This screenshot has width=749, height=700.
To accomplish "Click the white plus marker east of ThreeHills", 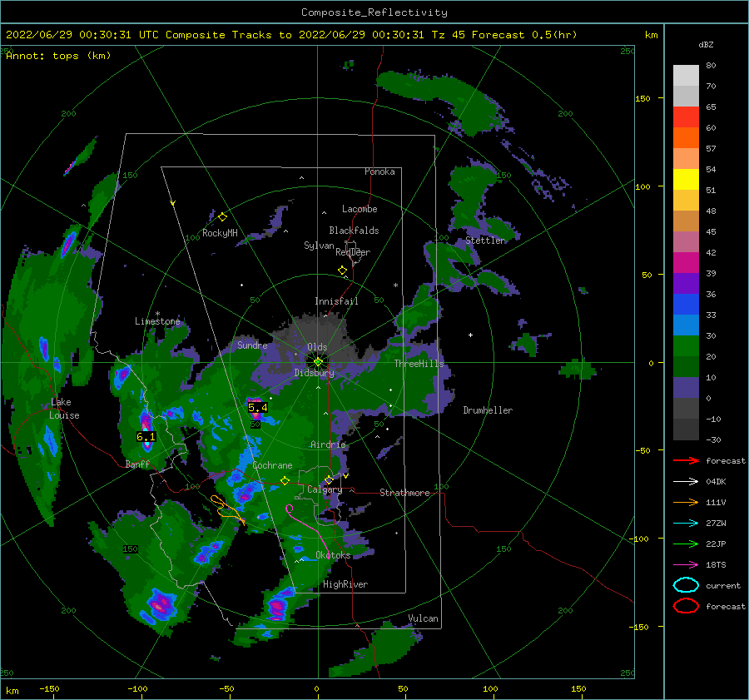I will [470, 335].
